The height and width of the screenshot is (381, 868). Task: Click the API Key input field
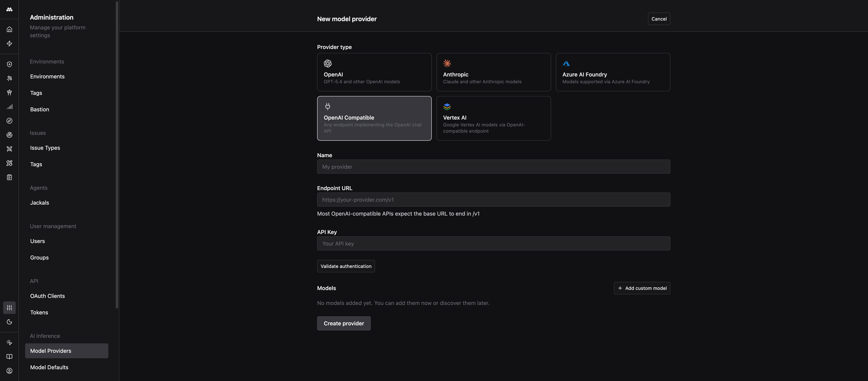pyautogui.click(x=493, y=243)
